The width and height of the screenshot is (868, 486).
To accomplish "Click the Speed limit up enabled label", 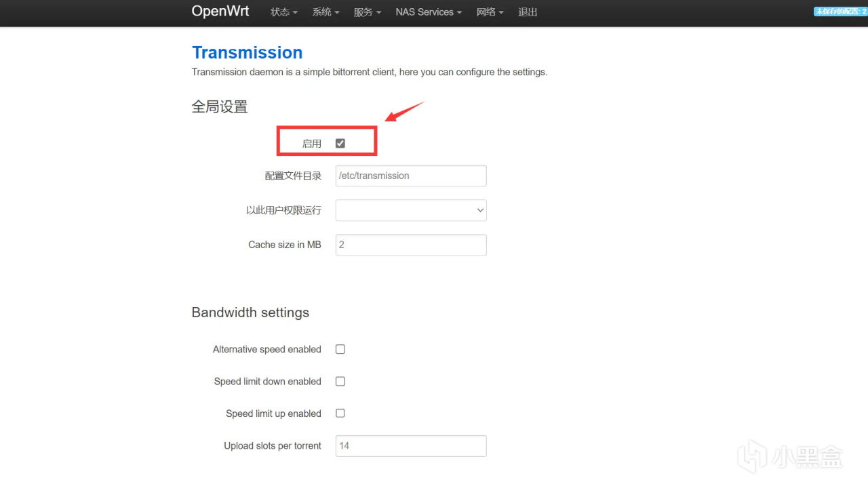I will [x=274, y=413].
